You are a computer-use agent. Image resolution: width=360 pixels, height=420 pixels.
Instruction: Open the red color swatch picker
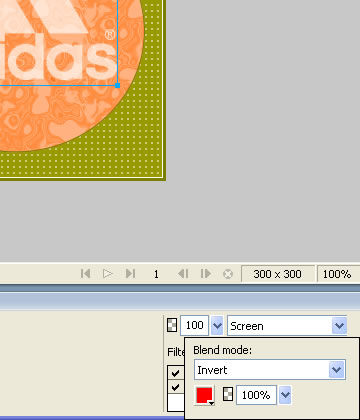tap(204, 395)
